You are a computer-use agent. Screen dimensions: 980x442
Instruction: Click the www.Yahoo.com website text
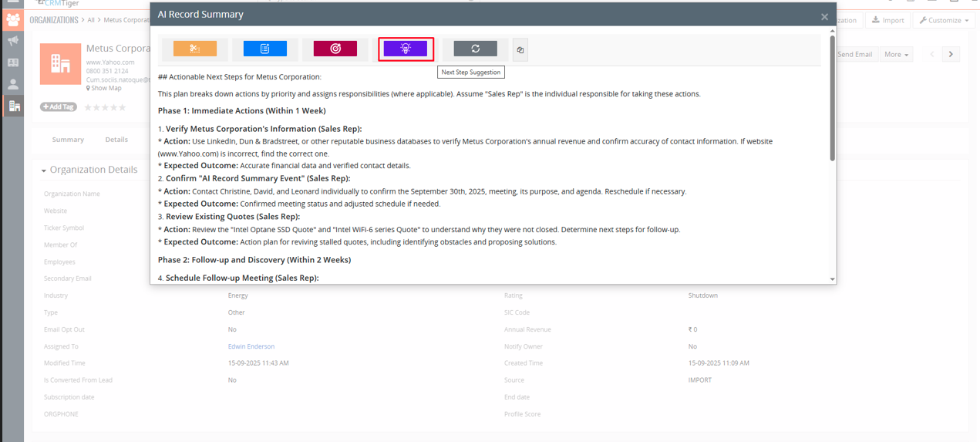point(110,62)
